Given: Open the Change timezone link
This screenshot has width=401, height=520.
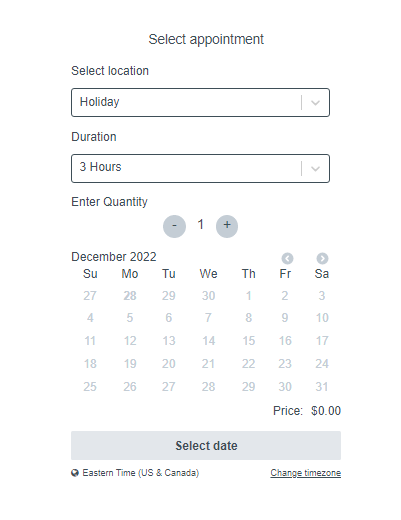Looking at the screenshot, I should (x=305, y=473).
